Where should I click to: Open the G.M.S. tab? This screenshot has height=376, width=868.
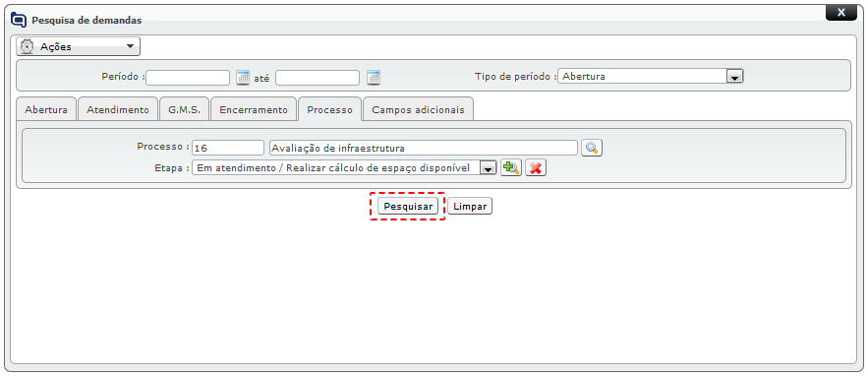tap(185, 109)
